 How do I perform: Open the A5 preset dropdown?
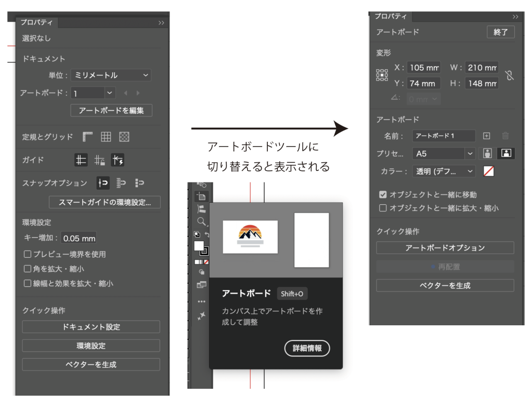point(444,154)
